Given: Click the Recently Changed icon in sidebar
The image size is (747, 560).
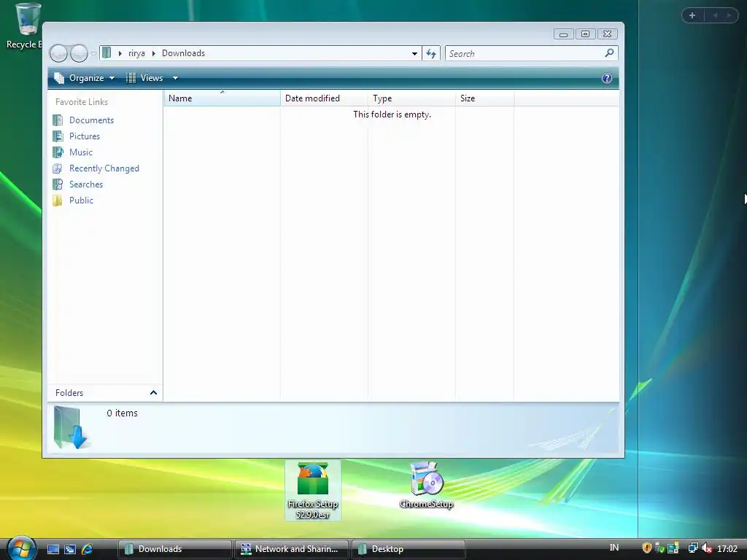Looking at the screenshot, I should (x=58, y=168).
